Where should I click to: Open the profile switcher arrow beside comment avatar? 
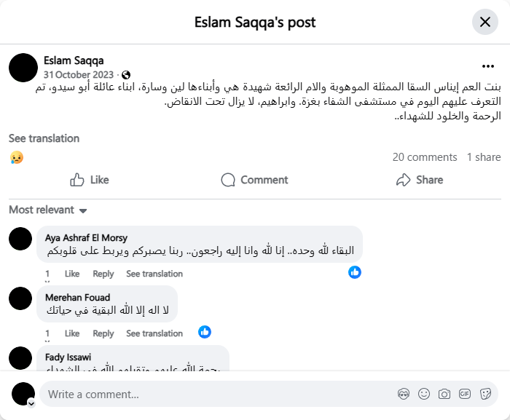tap(31, 403)
